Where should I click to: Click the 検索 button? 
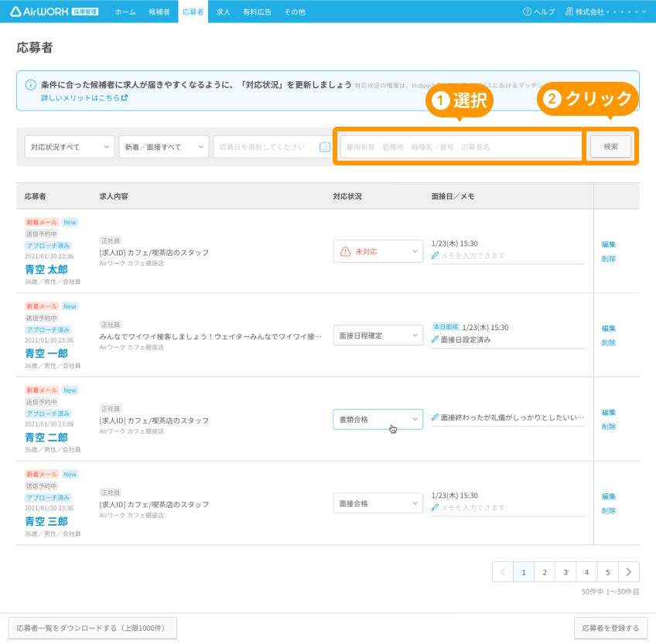pos(610,147)
